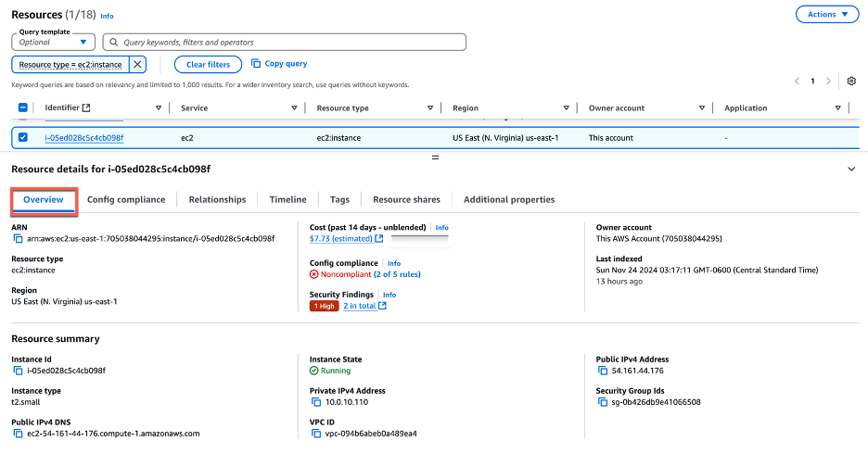Open the Timeline tab

coord(287,199)
